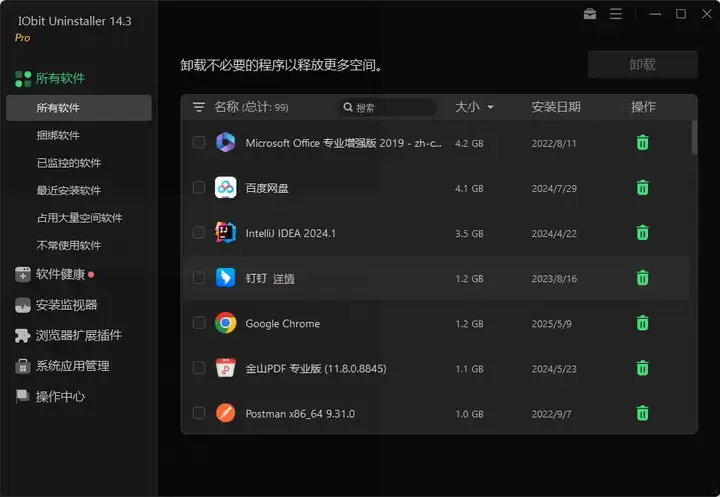Viewport: 720px width, 497px height.
Task: Check the 百度网盘 checkbox
Action: click(x=199, y=187)
